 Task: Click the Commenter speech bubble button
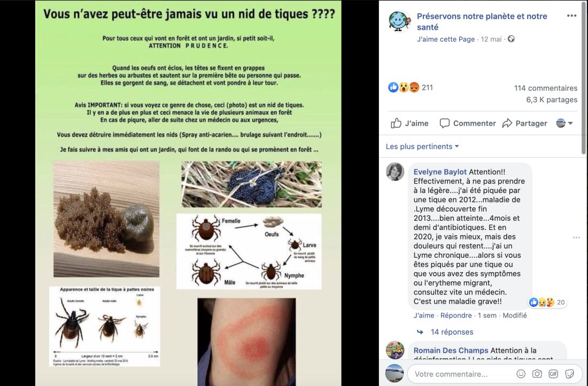coord(467,123)
